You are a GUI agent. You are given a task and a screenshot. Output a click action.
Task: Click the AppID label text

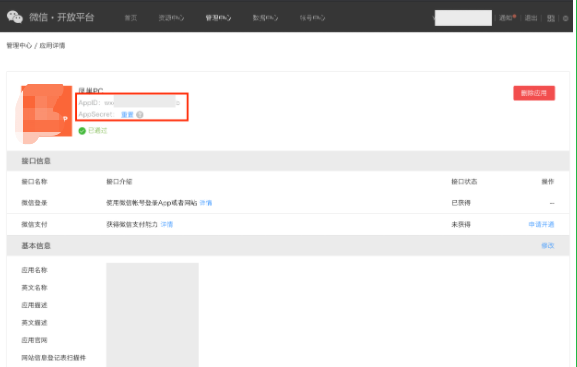[89, 103]
